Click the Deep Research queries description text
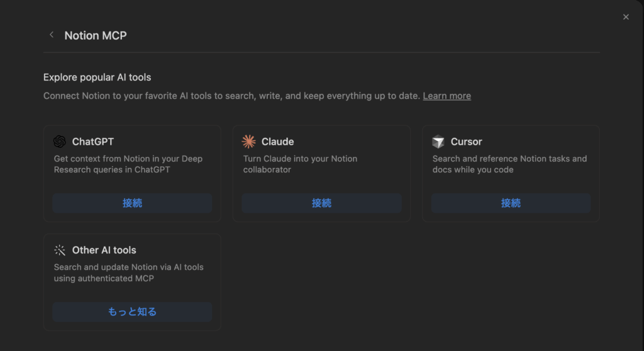Screen dimensions: 644x351 click(128, 164)
